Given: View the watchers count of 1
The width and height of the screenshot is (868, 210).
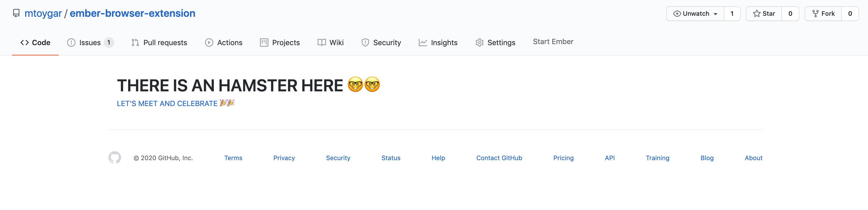Looking at the screenshot, I should point(732,13).
